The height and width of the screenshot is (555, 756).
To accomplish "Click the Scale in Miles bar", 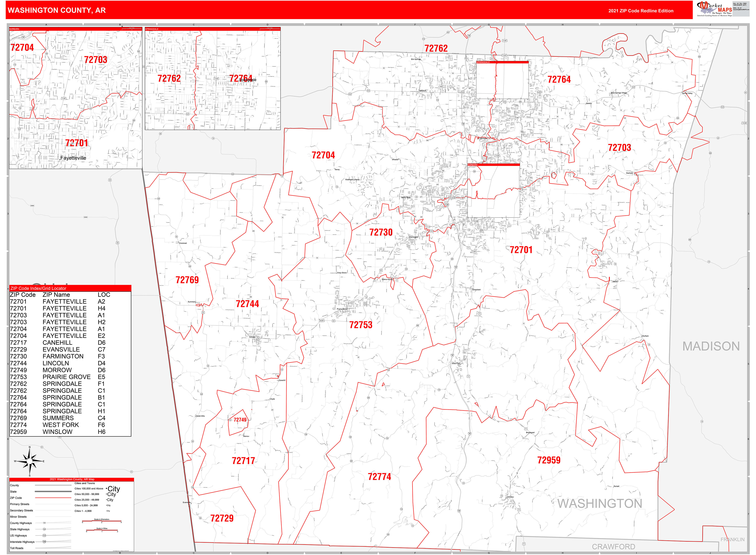I will (102, 530).
